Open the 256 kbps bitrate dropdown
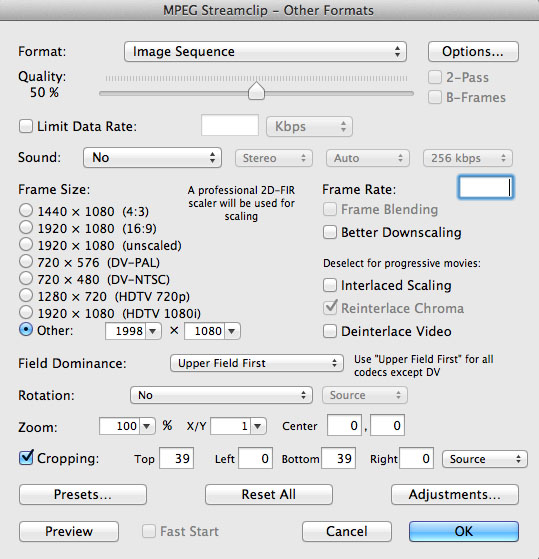Image resolution: width=539 pixels, height=559 pixels. pyautogui.click(x=468, y=158)
